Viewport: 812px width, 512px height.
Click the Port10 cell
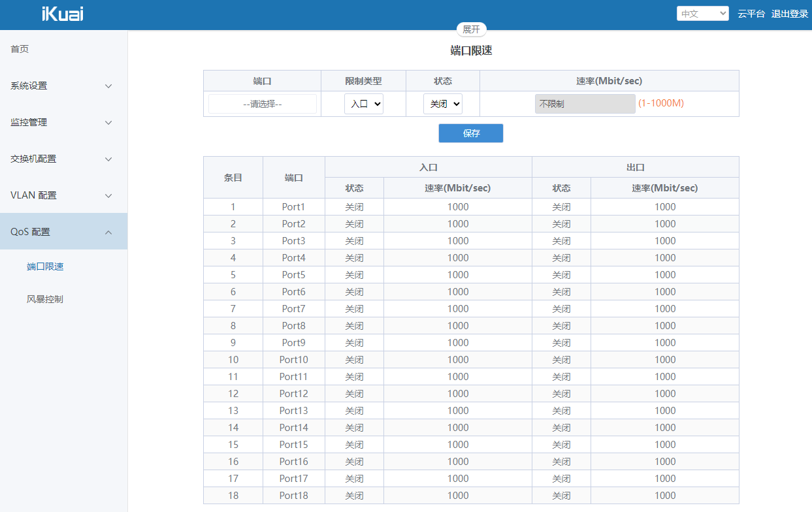tap(294, 360)
